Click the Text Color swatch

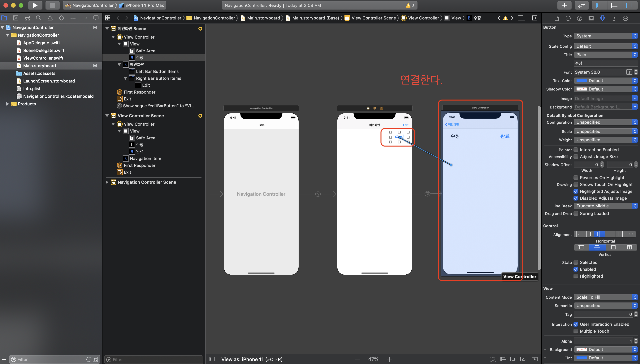coord(582,81)
